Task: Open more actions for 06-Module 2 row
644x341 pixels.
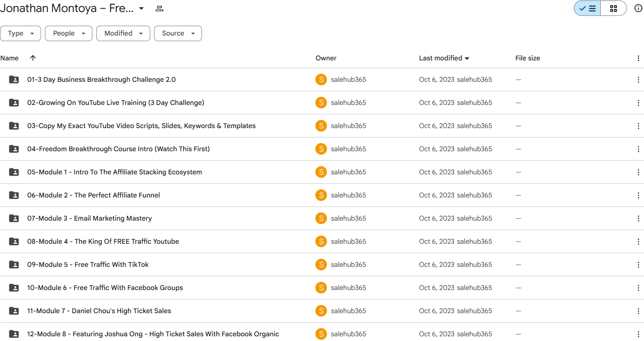Action: click(x=638, y=195)
